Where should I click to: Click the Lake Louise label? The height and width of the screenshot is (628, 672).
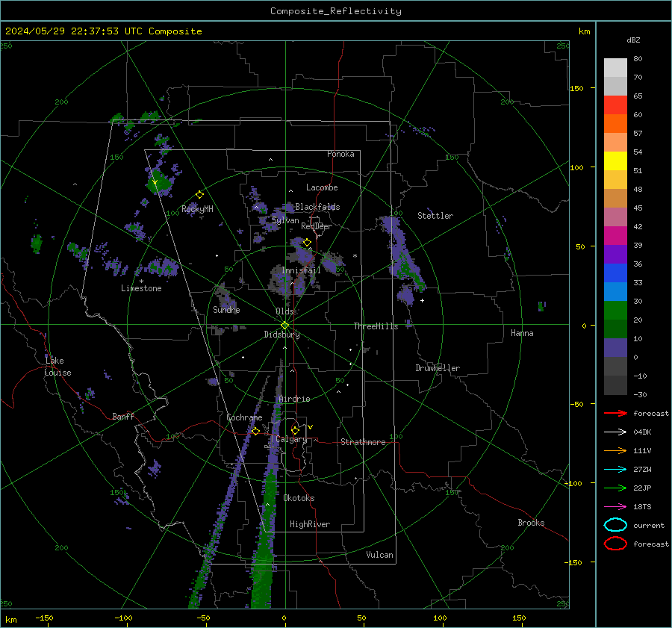[x=57, y=367]
